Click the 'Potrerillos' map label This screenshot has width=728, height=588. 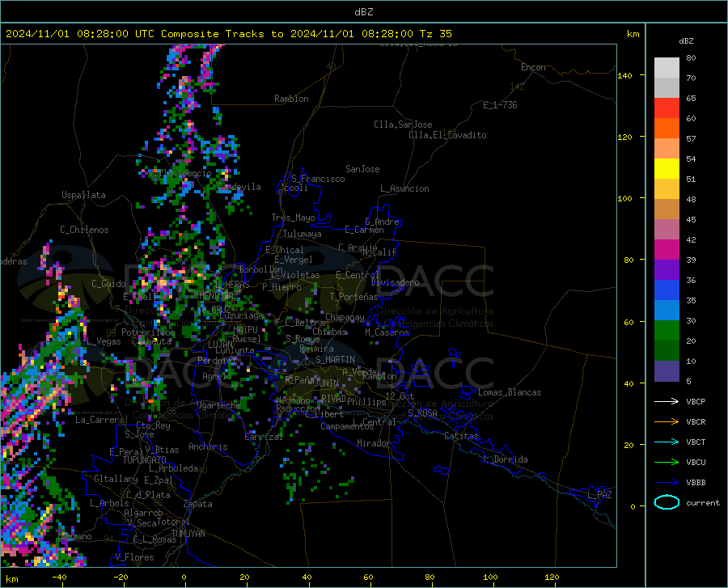(x=148, y=332)
